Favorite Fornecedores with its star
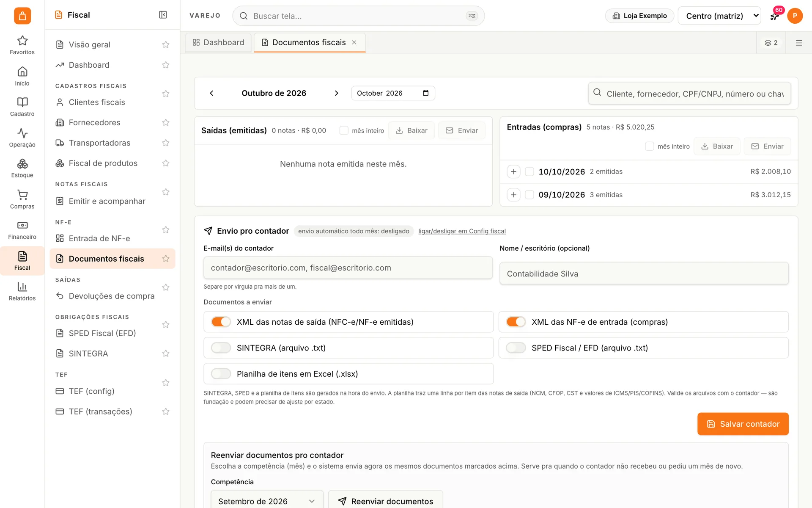Image resolution: width=812 pixels, height=508 pixels. (x=166, y=122)
